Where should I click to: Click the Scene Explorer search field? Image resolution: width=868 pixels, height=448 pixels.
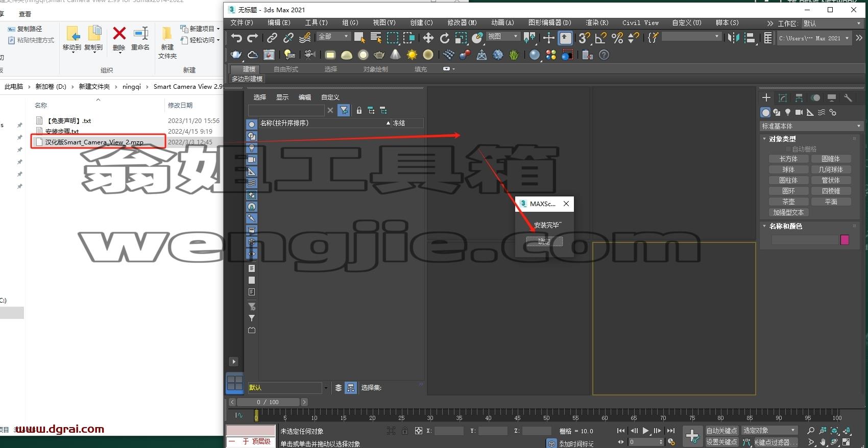(286, 110)
